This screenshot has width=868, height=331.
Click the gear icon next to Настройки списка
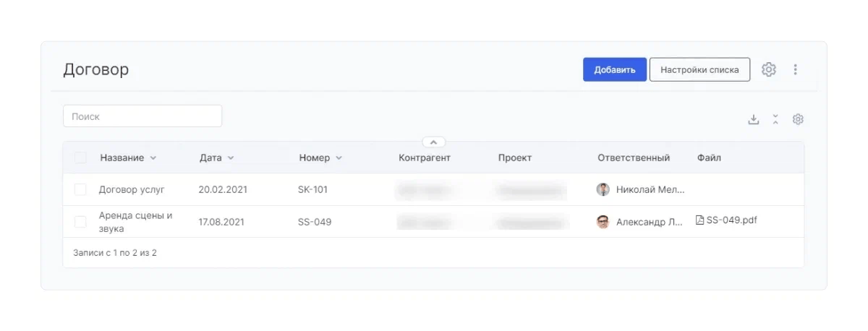click(768, 69)
